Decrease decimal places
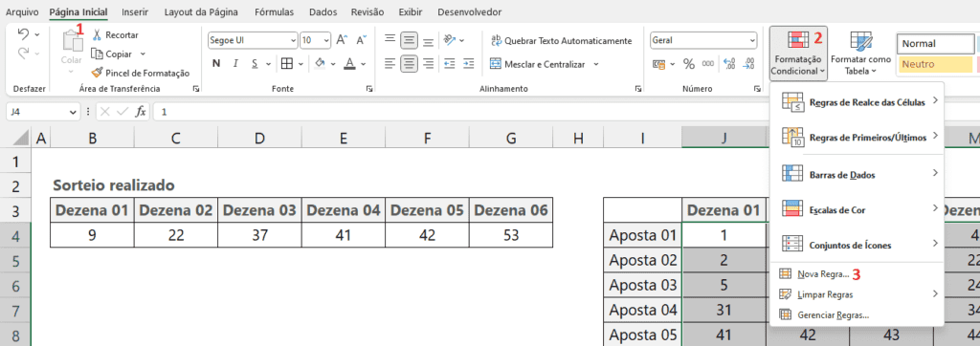This screenshot has height=346, width=980. 748,64
